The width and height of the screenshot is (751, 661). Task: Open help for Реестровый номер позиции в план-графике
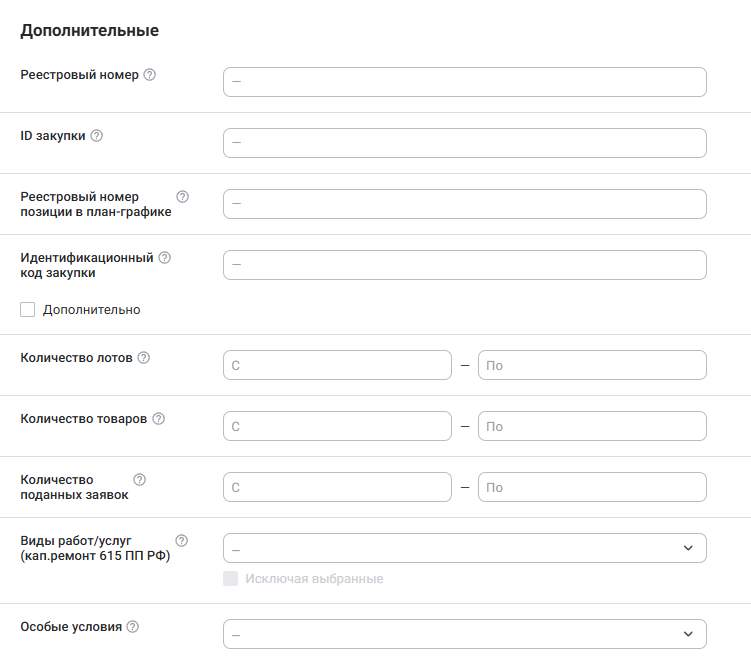coord(182,197)
